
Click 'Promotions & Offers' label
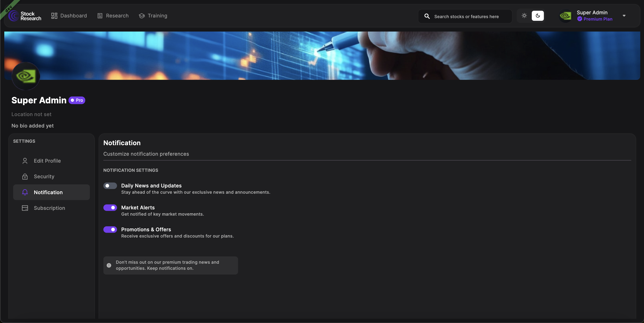[146, 229]
